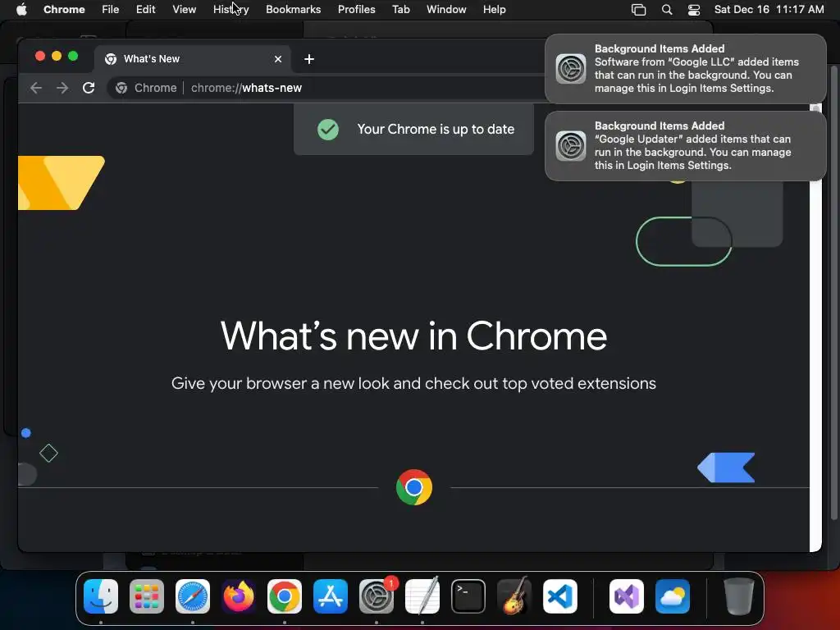
Task: Click the back navigation arrow in Chrome
Action: [36, 88]
